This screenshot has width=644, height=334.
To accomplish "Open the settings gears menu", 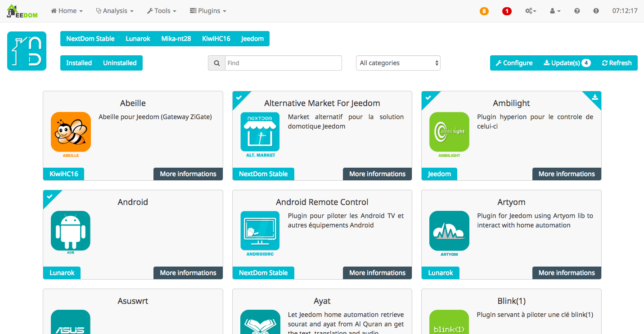I will pos(531,11).
